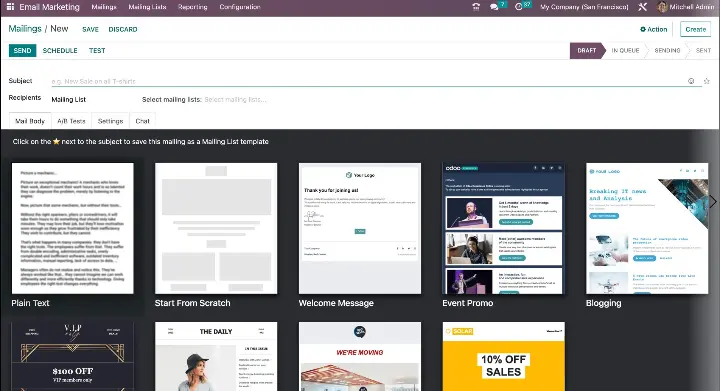Open the Reporting menu

(192, 7)
